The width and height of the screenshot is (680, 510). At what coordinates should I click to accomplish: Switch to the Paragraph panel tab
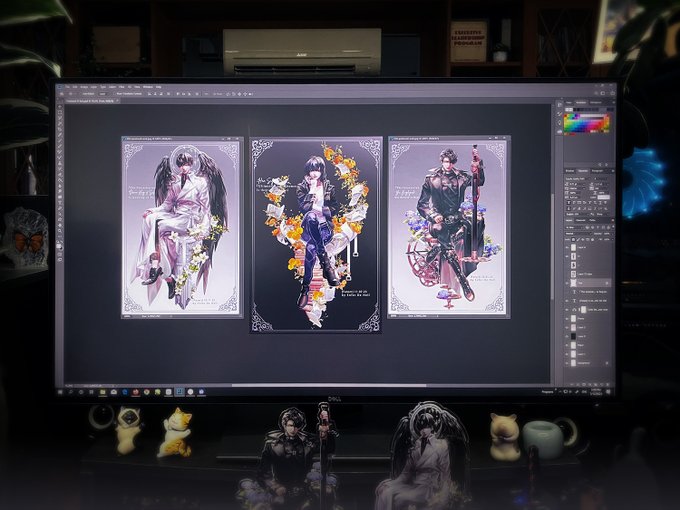597,171
